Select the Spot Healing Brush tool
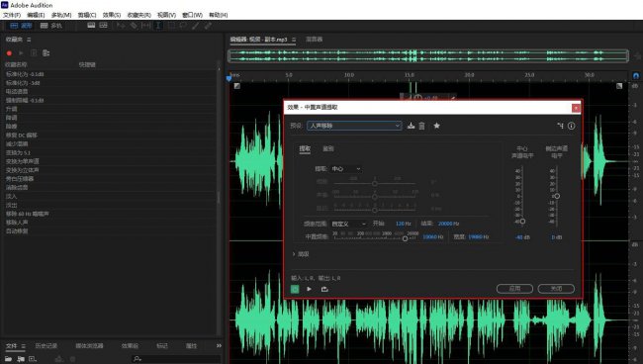This screenshot has height=364, width=643. (x=209, y=26)
